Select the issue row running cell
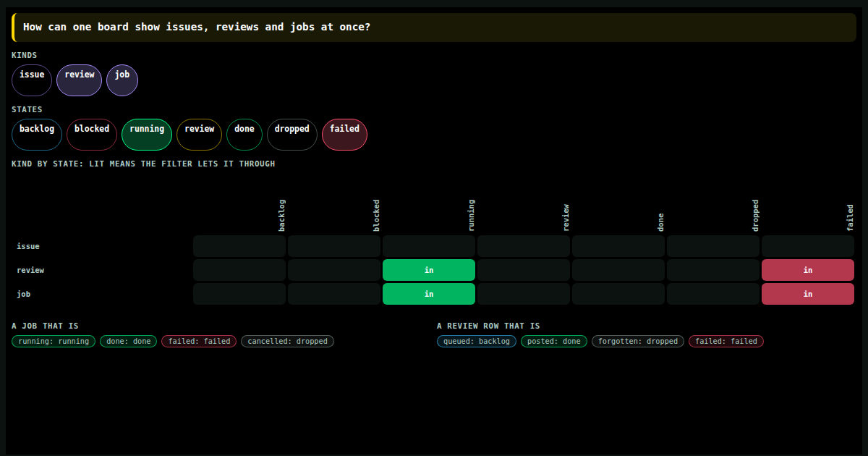 (x=429, y=246)
